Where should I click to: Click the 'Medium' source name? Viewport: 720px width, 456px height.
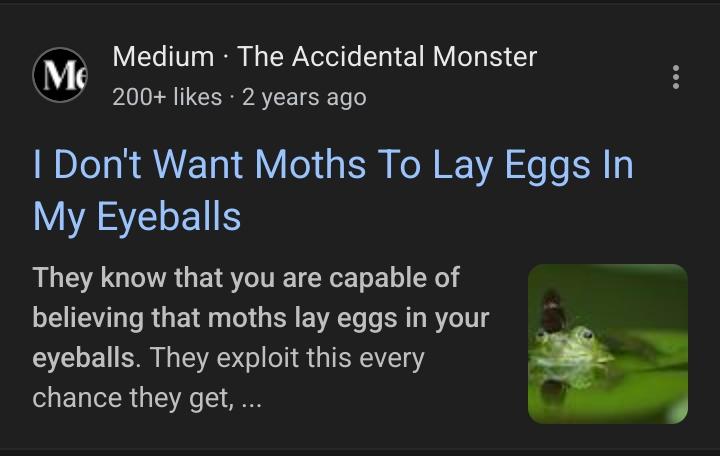tap(163, 56)
